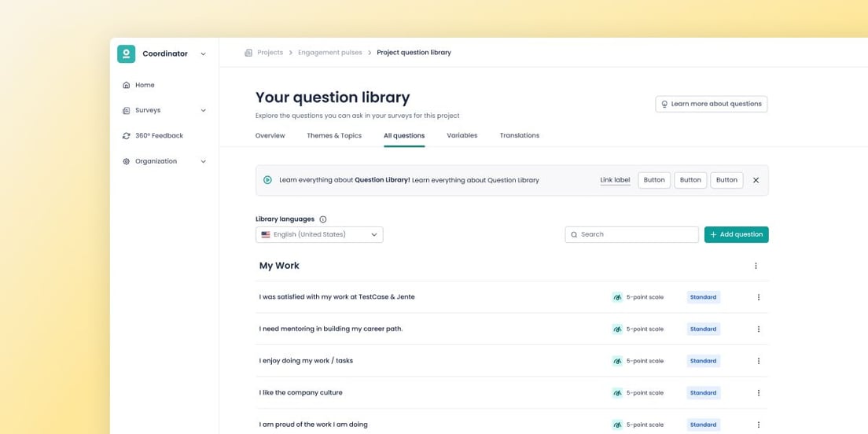Click the 360° Feedback refresh icon
This screenshot has width=868, height=434.
pyautogui.click(x=127, y=135)
